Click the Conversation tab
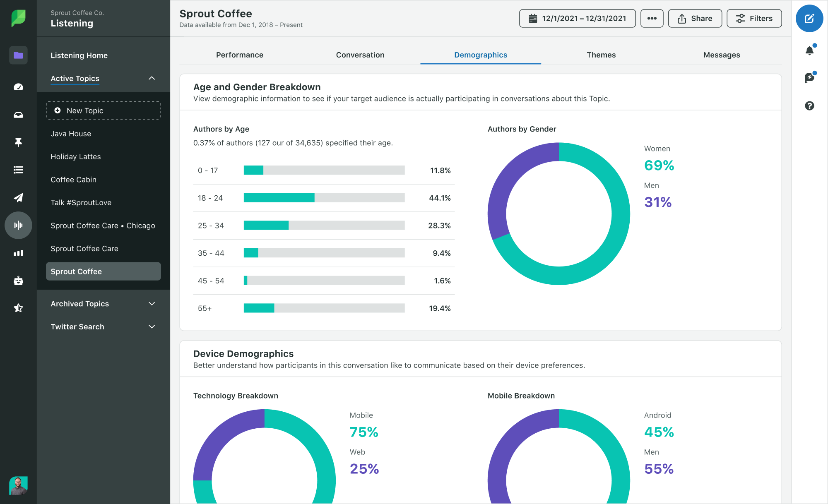 (360, 55)
